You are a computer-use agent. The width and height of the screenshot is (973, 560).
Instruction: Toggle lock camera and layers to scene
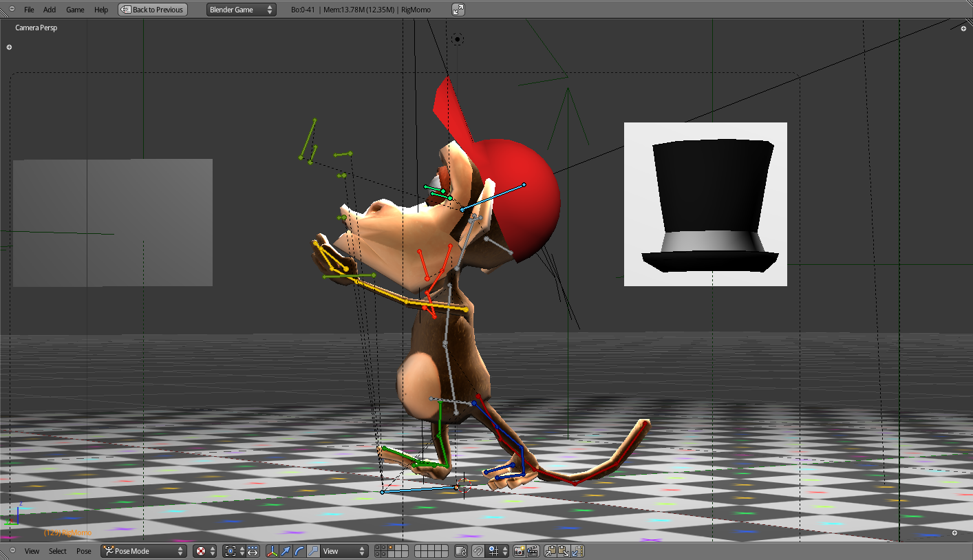pyautogui.click(x=461, y=551)
